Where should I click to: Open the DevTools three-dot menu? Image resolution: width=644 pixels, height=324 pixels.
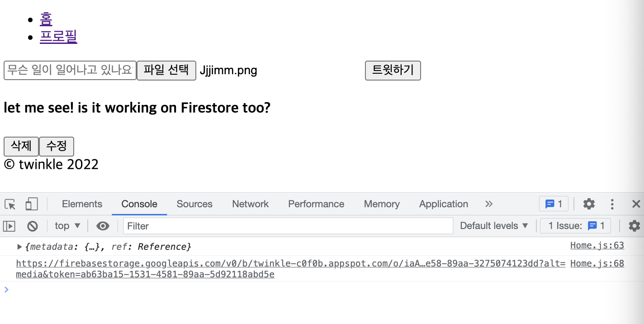click(x=612, y=204)
